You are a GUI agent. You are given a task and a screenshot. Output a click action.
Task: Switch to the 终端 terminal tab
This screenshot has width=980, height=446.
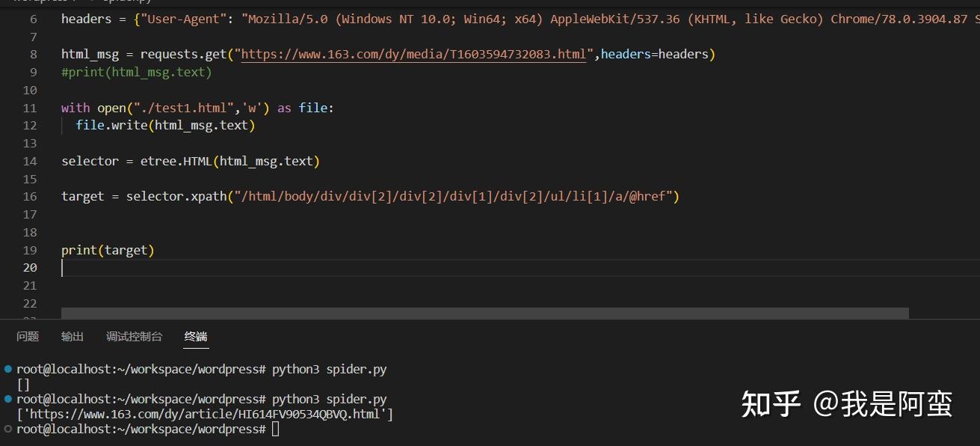point(195,337)
